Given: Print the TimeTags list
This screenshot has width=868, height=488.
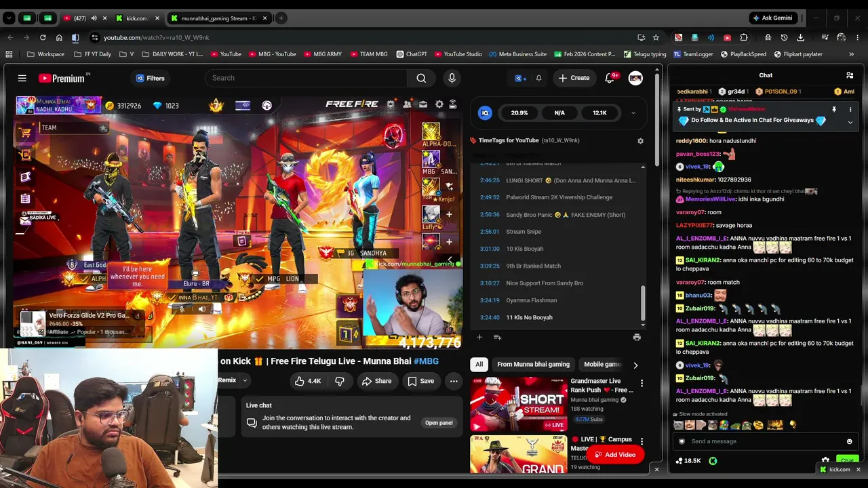Looking at the screenshot, I should [x=637, y=337].
